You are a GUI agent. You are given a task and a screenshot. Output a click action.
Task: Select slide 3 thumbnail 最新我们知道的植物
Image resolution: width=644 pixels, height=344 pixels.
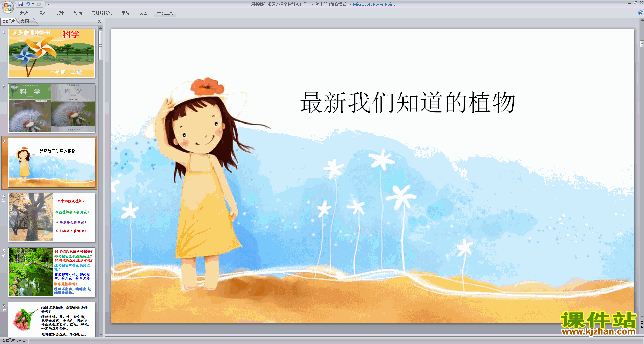[52, 162]
